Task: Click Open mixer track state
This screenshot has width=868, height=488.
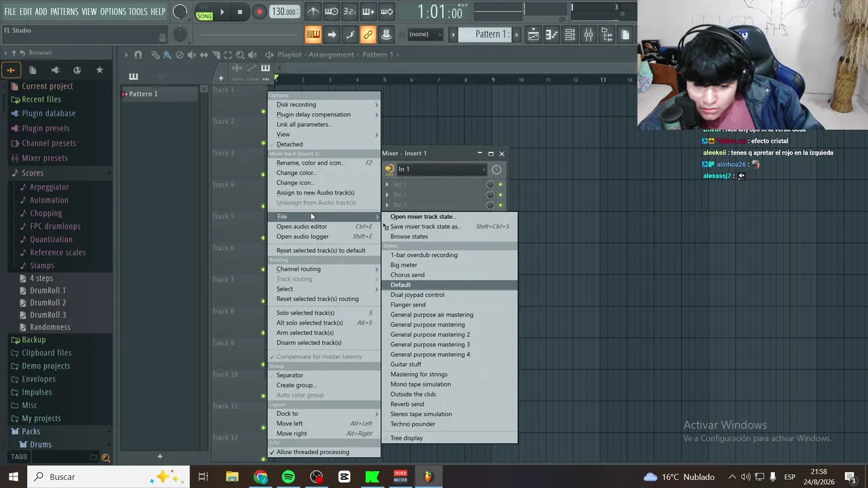Action: [x=450, y=217]
